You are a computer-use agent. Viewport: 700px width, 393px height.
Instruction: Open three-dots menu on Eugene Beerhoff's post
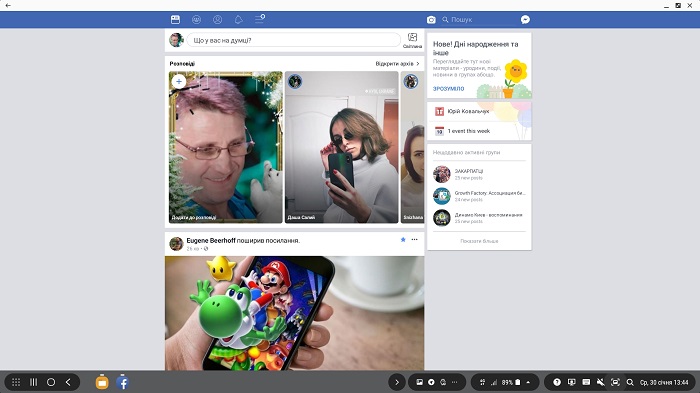(415, 240)
